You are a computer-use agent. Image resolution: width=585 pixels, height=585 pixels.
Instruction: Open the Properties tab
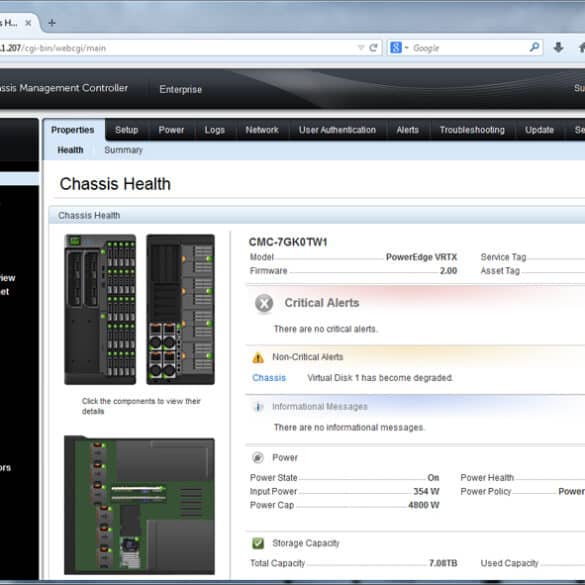tap(73, 130)
